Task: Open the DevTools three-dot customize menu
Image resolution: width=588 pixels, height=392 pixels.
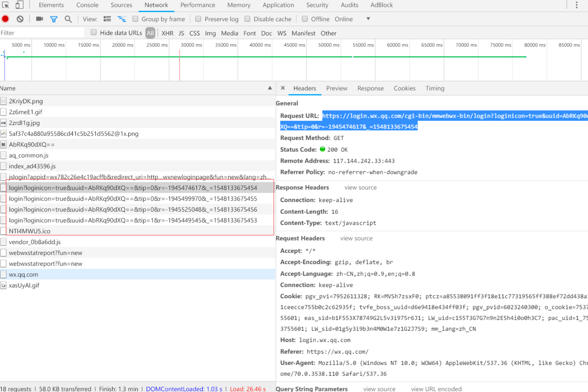Action: [x=577, y=5]
